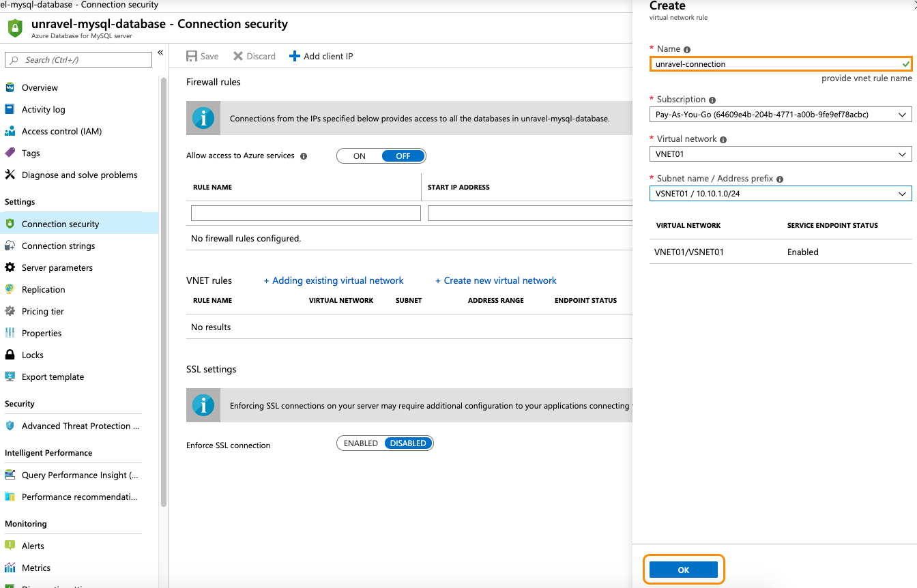Image resolution: width=917 pixels, height=588 pixels.
Task: Open the Virtual network VNET01 dropdown
Action: pos(781,154)
